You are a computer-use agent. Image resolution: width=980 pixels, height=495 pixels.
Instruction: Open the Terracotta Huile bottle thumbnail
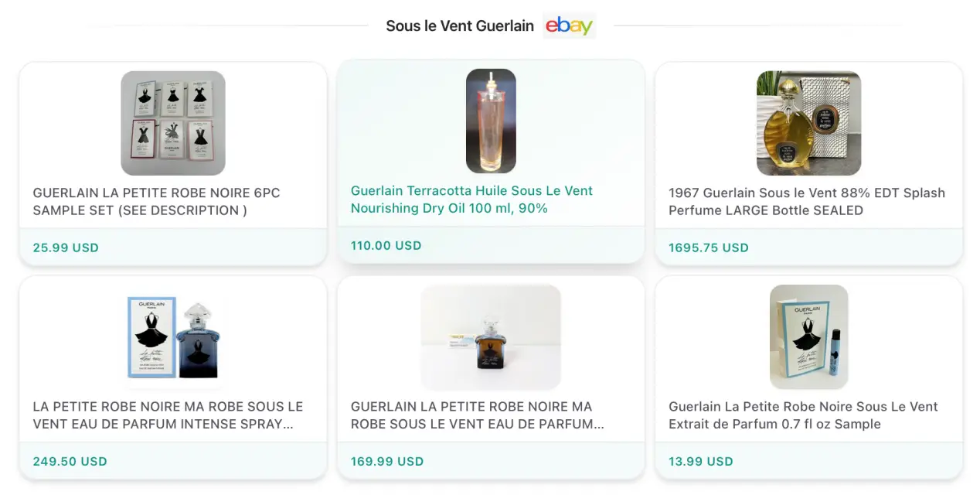click(491, 121)
